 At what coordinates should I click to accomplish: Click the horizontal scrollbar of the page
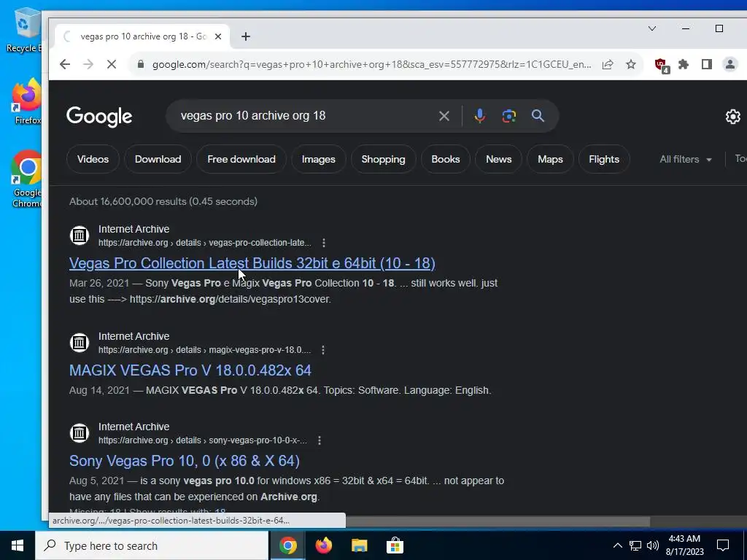click(498, 522)
